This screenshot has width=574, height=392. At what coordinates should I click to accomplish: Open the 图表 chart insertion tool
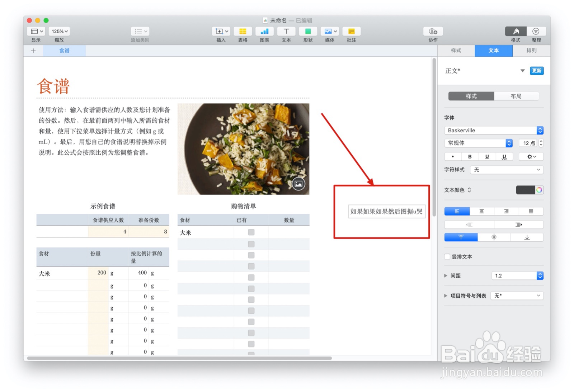click(x=264, y=32)
